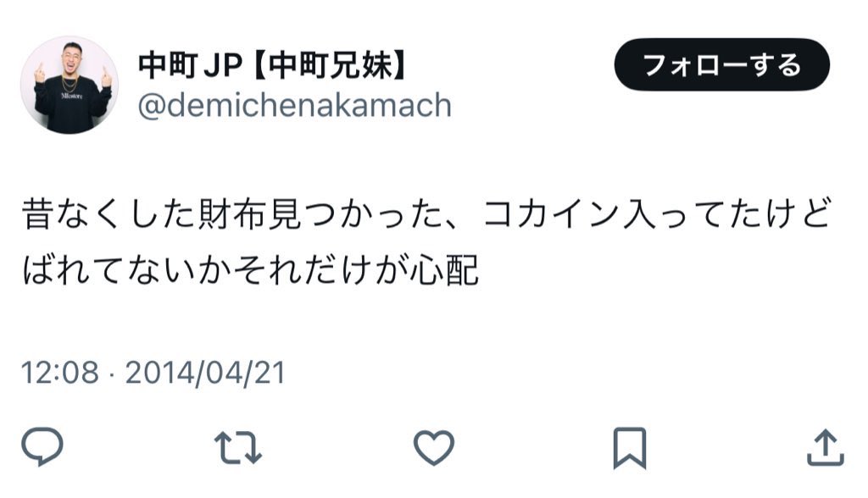Viewport: 868px width, 498px height.
Task: Bookmark this tweet
Action: 630,448
